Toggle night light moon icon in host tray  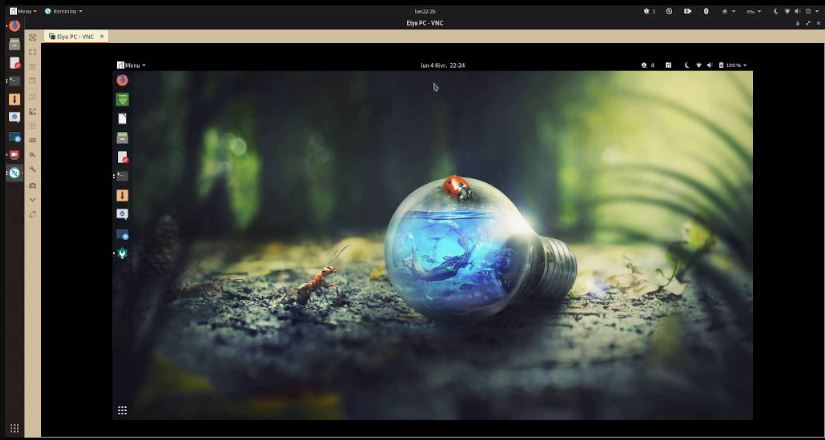tap(777, 11)
